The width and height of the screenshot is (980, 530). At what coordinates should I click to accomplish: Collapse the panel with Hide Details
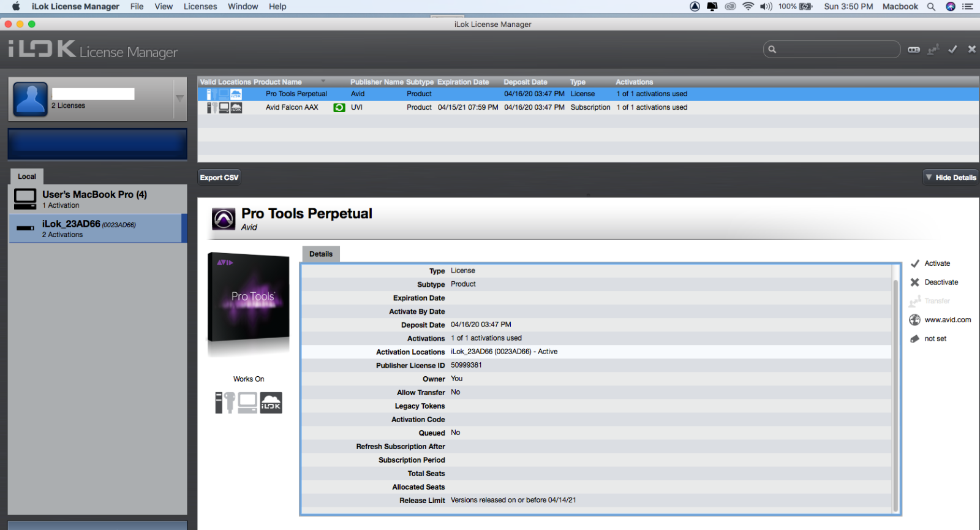coord(951,178)
